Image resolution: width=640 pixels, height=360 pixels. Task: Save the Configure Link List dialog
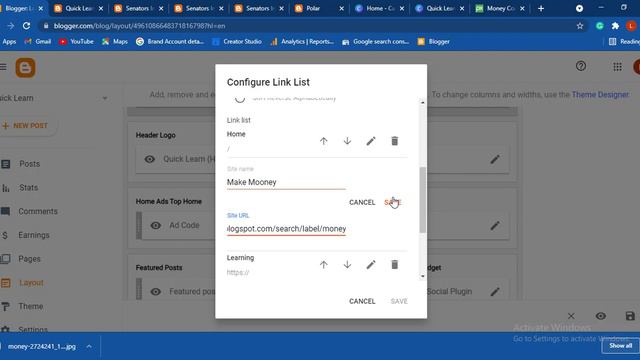[399, 301]
